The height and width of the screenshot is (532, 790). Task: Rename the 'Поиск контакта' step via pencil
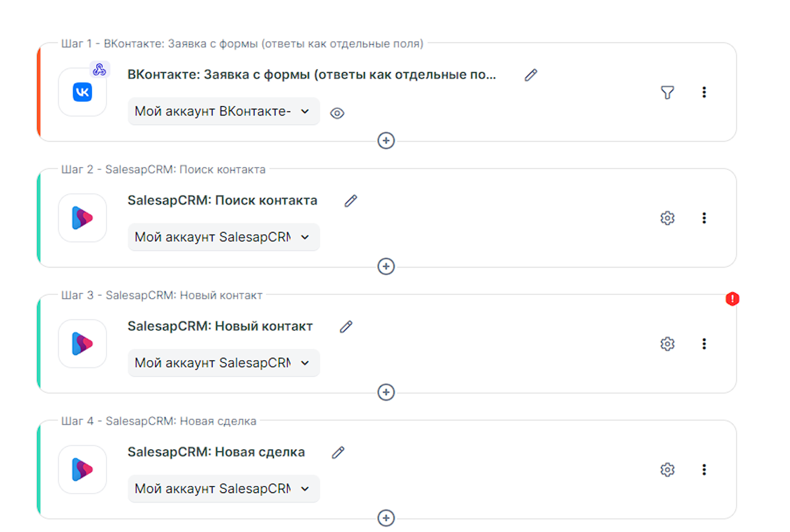[x=351, y=200]
